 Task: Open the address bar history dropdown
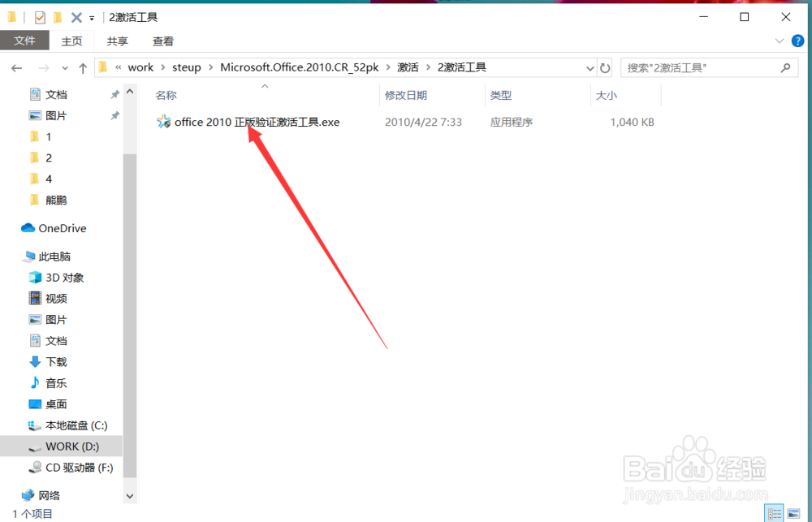(x=590, y=68)
